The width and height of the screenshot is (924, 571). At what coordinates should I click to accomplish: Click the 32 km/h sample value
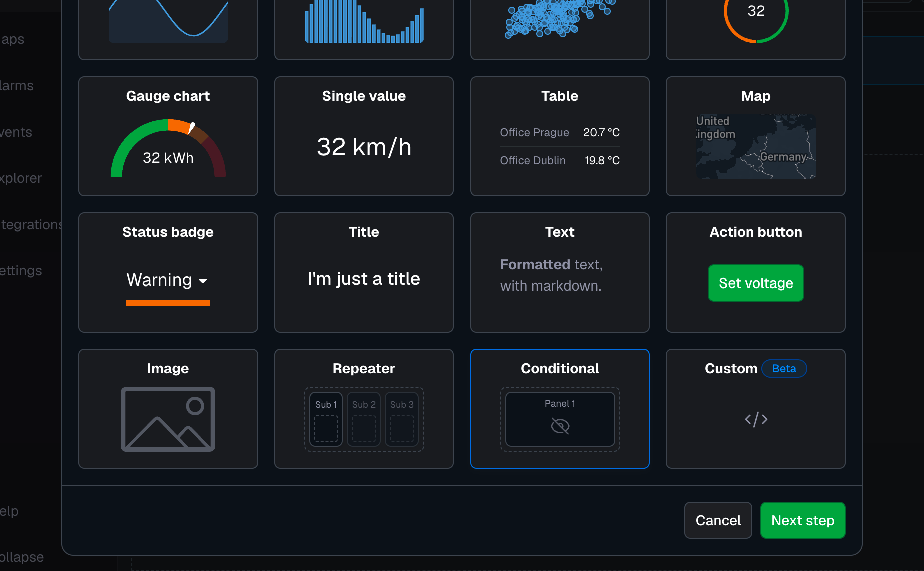(364, 147)
